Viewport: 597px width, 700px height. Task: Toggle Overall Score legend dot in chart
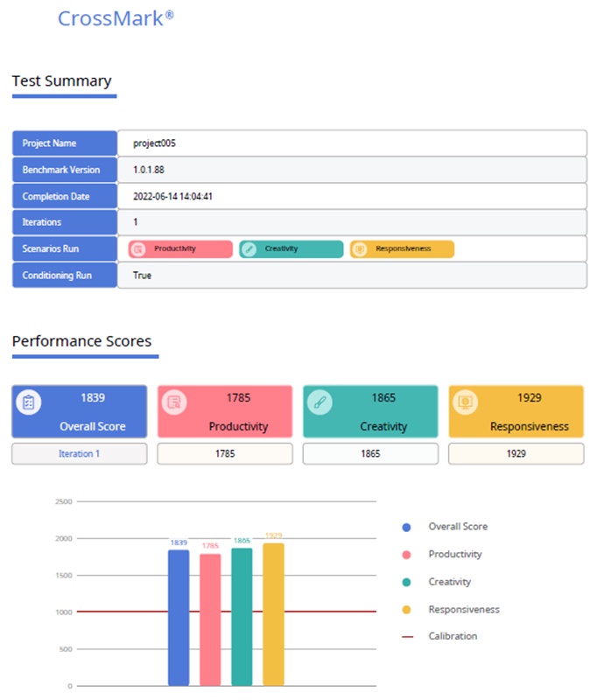(x=406, y=528)
